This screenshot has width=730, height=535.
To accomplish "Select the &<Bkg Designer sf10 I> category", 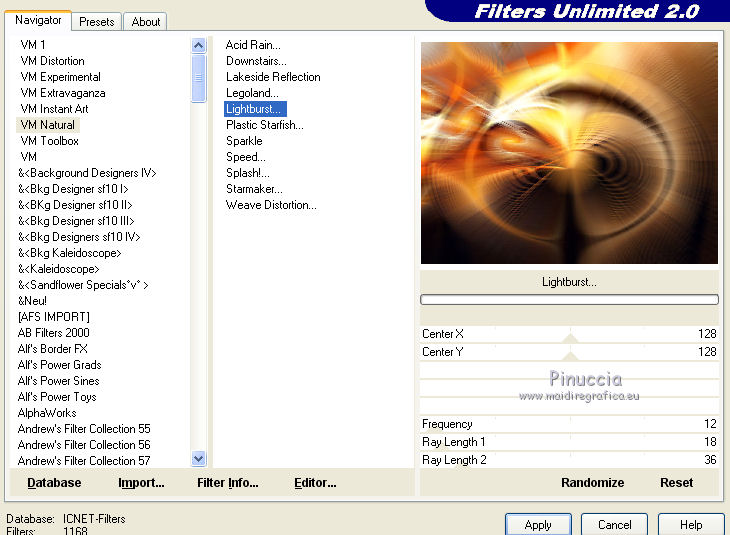I will point(73,189).
